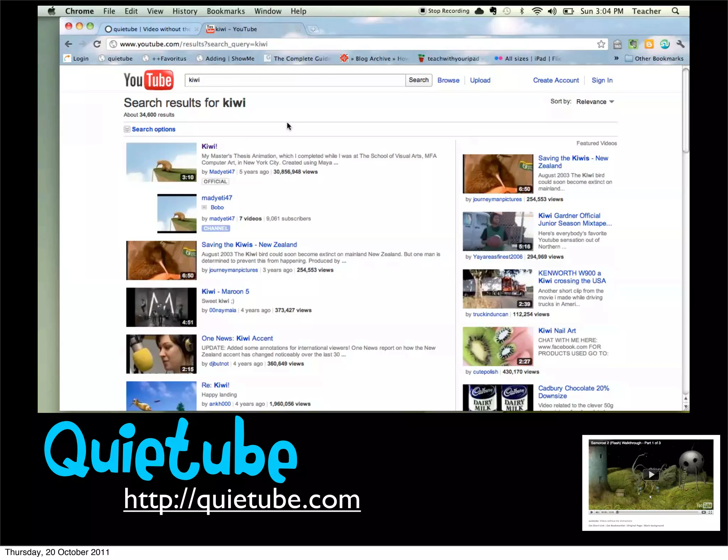Image resolution: width=728 pixels, height=560 pixels.
Task: Click the YouTube Search button
Action: pyautogui.click(x=419, y=80)
